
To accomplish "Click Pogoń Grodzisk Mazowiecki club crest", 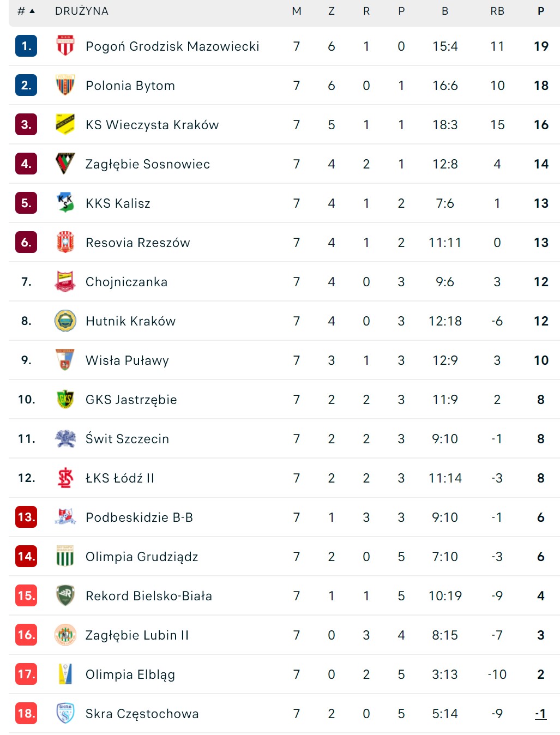I will (x=65, y=46).
